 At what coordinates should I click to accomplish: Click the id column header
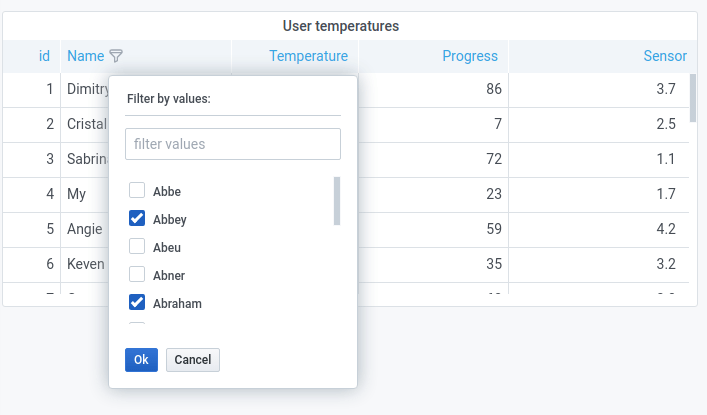click(x=44, y=56)
